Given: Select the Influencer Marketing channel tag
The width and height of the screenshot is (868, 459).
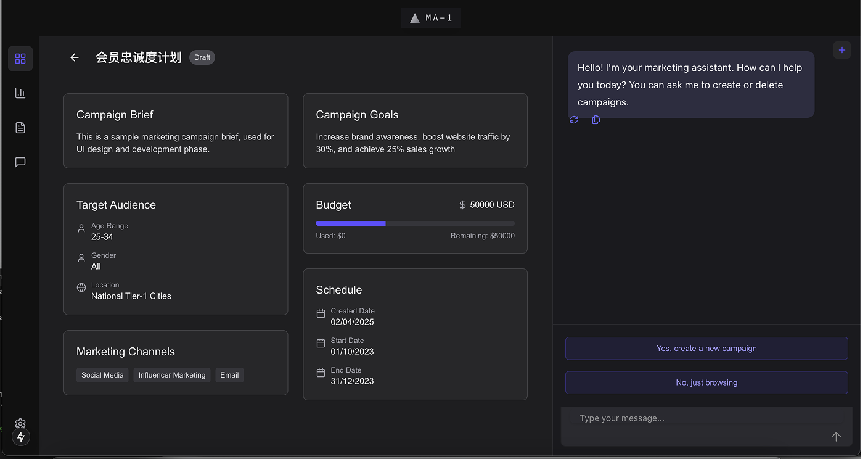Looking at the screenshot, I should pos(172,375).
